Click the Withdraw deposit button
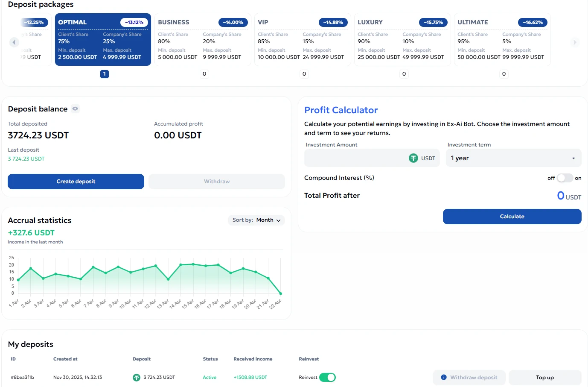The height and width of the screenshot is (387, 588). click(469, 378)
